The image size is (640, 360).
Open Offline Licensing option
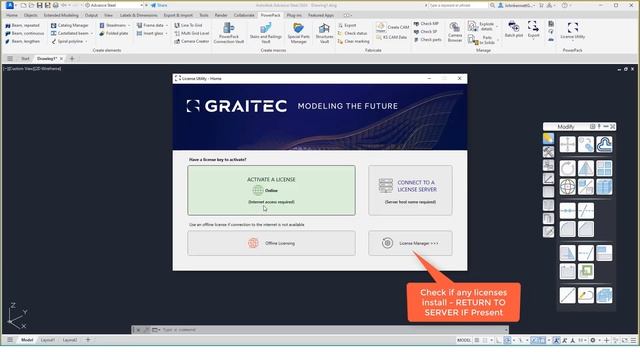[x=271, y=243]
